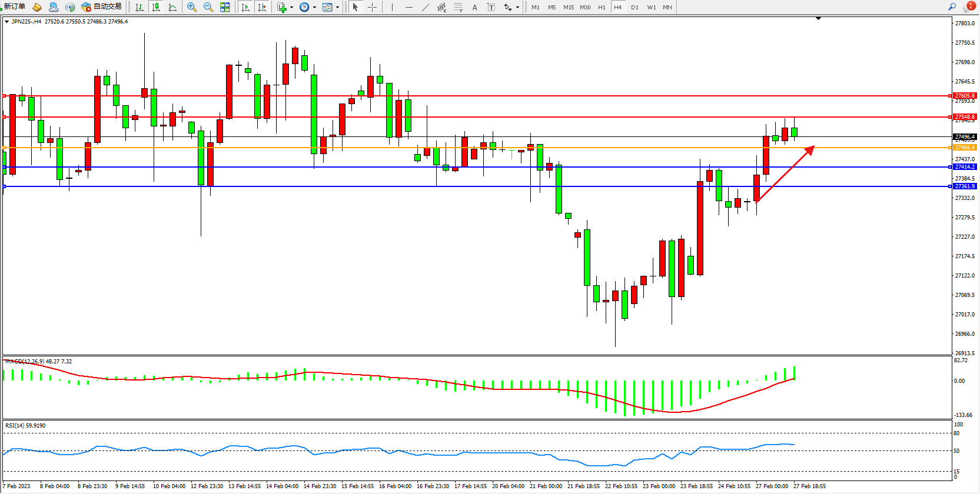Enable chart shift icon
Screen dimensions: 980x494
pyautogui.click(x=262, y=7)
